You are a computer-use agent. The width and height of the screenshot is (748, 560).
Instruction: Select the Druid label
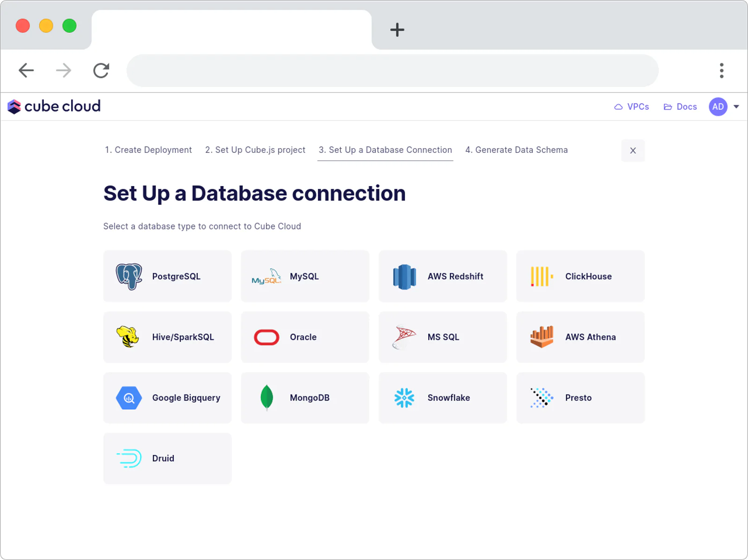tap(163, 459)
